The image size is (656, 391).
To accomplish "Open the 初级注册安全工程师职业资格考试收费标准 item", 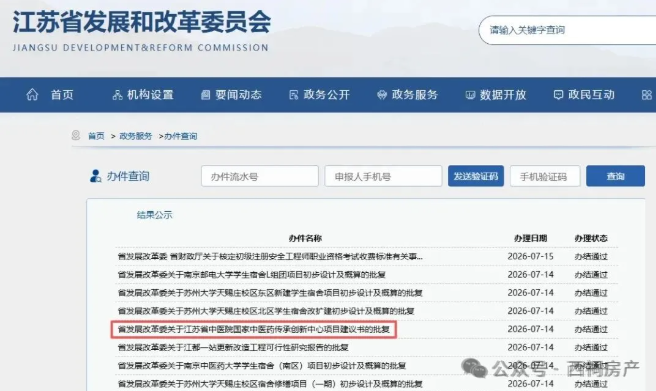I will point(270,256).
